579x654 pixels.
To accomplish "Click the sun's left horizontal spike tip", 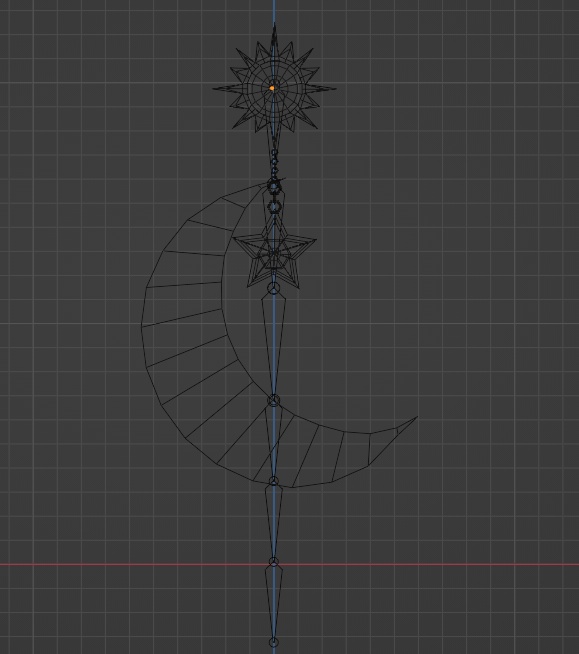I will click(215, 88).
